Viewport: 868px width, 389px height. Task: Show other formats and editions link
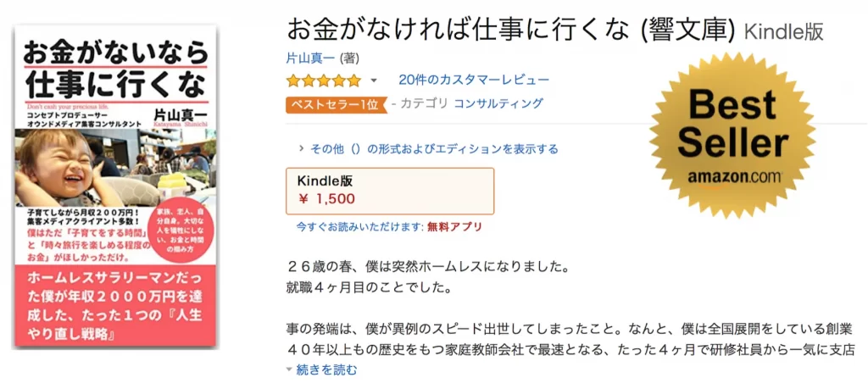point(434,148)
